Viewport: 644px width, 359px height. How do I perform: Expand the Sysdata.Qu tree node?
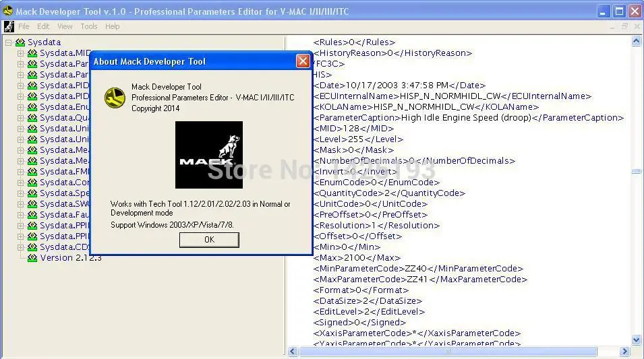click(x=20, y=118)
